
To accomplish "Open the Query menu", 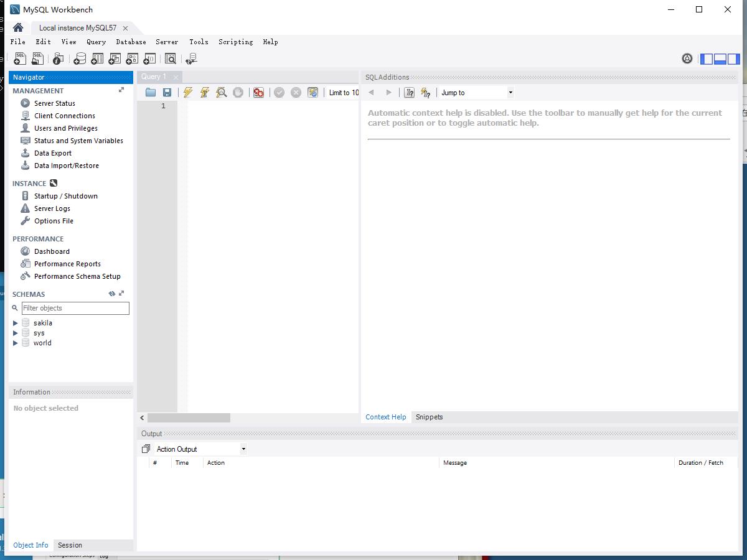I will [96, 42].
